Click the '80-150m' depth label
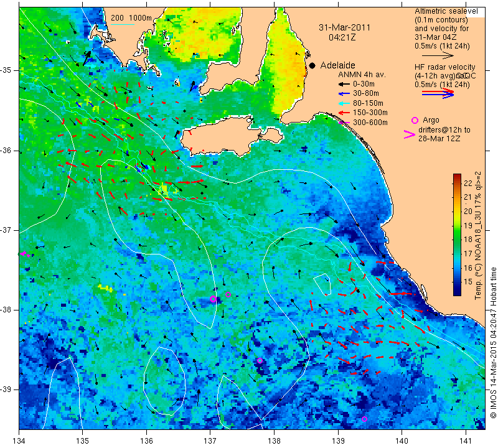 368,103
